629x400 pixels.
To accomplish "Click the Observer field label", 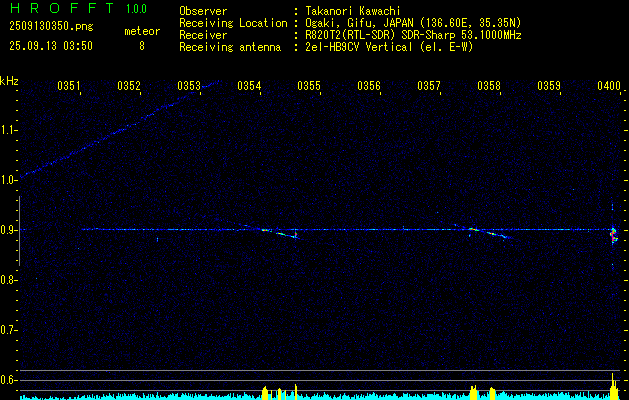I will 203,11.
